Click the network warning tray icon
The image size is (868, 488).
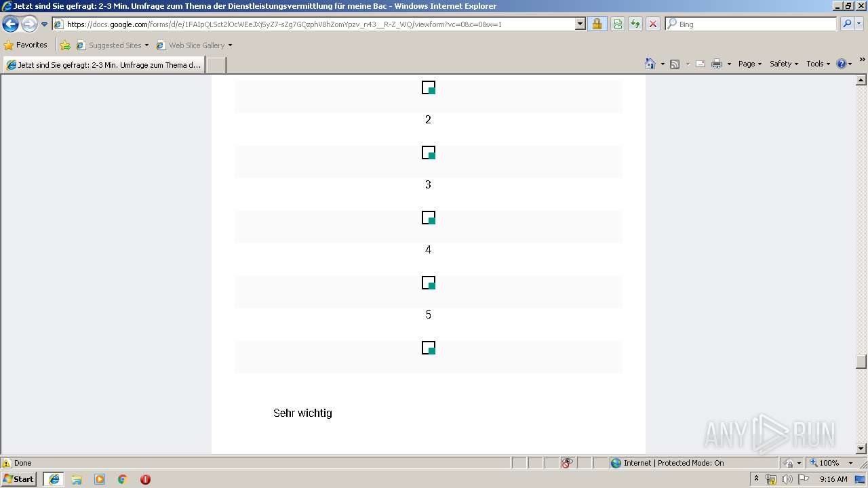(x=771, y=479)
